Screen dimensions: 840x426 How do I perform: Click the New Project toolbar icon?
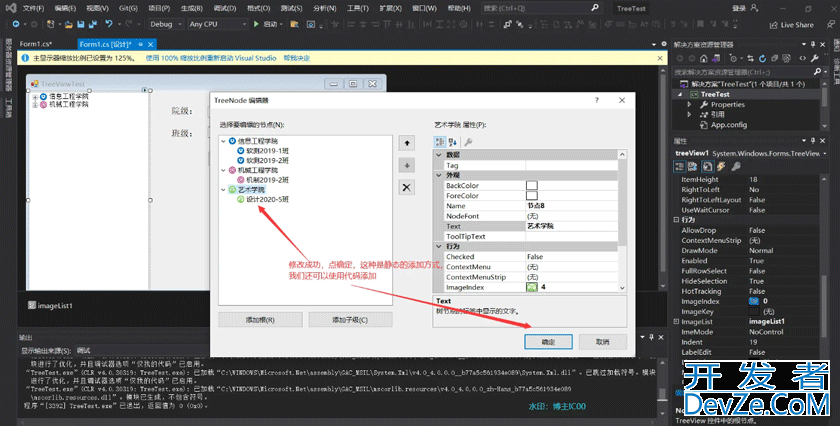pyautogui.click(x=50, y=24)
